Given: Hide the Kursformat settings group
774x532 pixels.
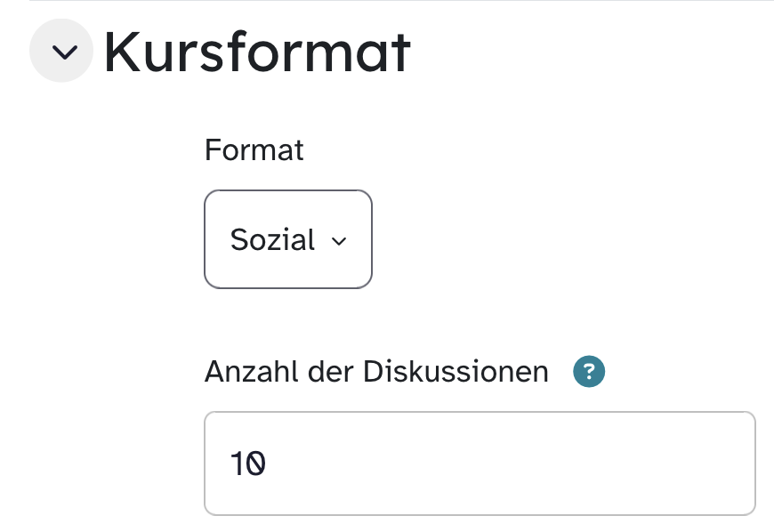Looking at the screenshot, I should (61, 52).
